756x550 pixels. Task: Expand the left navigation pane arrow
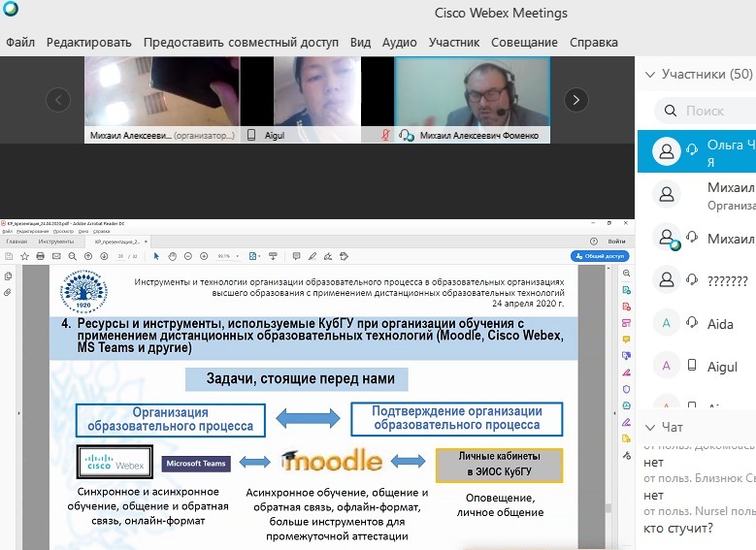(x=18, y=413)
